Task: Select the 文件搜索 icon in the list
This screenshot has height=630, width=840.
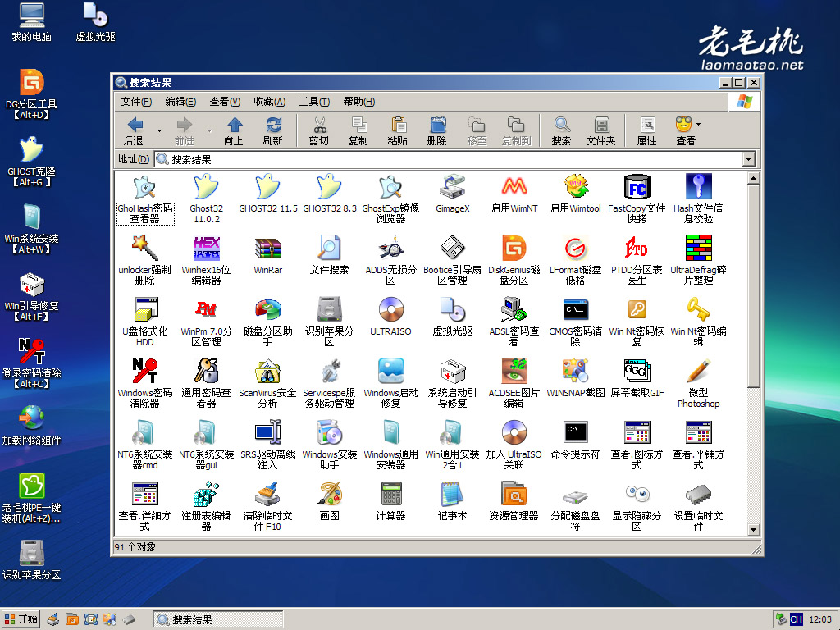Action: 330,255
